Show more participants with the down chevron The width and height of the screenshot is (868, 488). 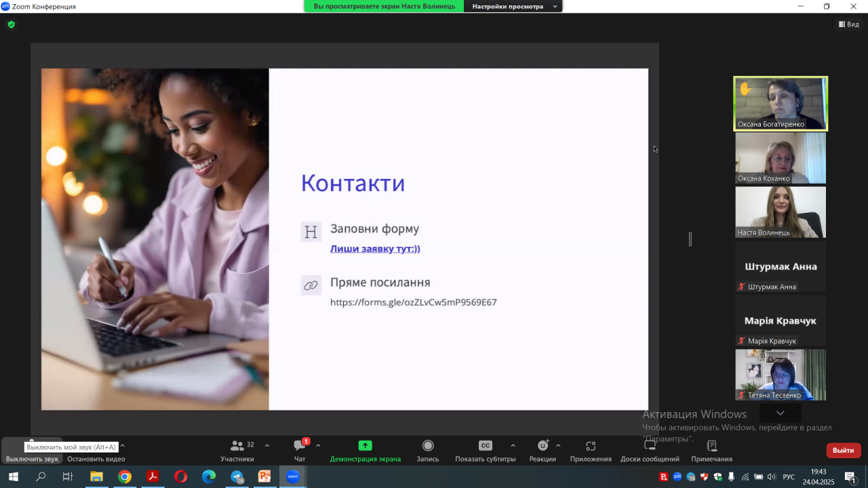pyautogui.click(x=780, y=413)
